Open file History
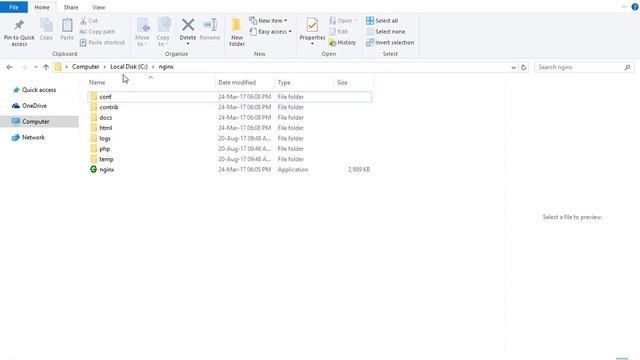Viewport: 640px width, 360px height. coord(342,42)
